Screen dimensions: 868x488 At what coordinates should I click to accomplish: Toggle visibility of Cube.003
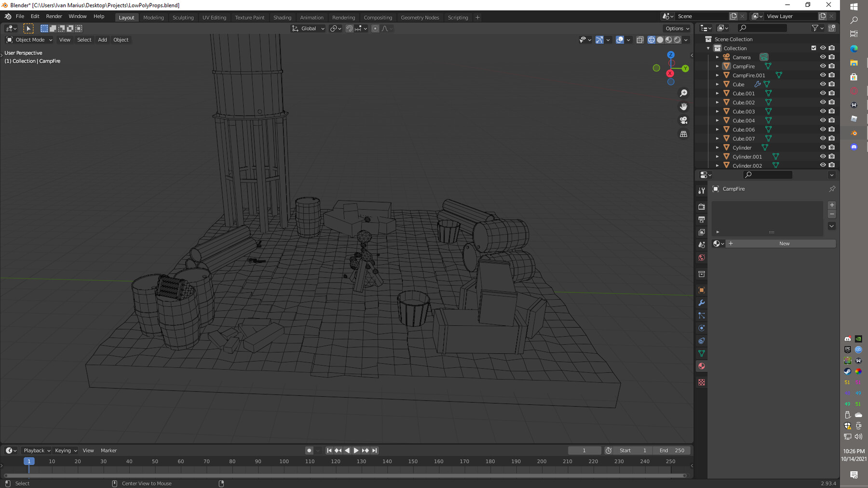[x=823, y=111]
